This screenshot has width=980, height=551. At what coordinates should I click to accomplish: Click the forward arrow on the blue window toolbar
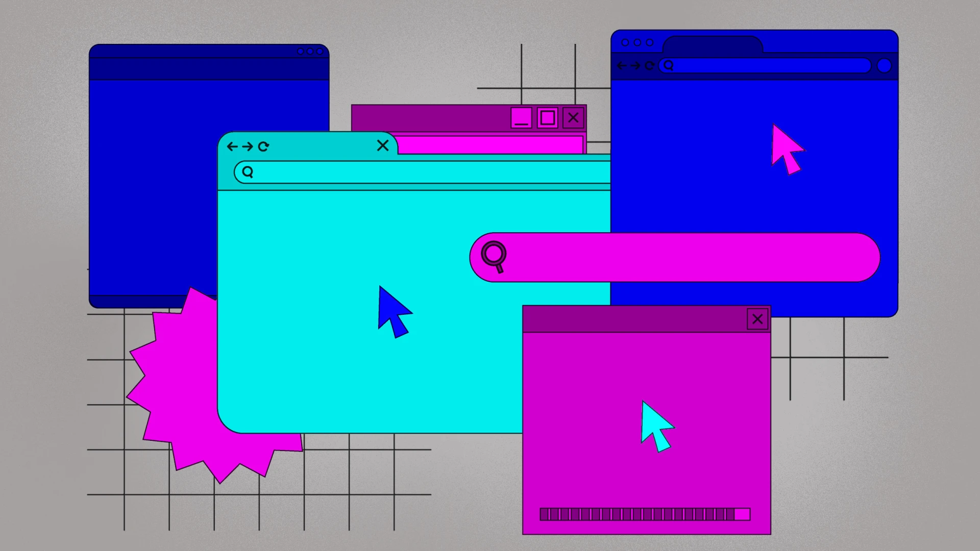pos(635,65)
